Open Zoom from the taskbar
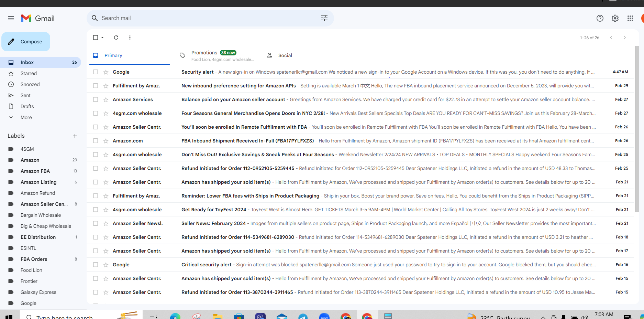This screenshot has height=319, width=644. coord(324,316)
